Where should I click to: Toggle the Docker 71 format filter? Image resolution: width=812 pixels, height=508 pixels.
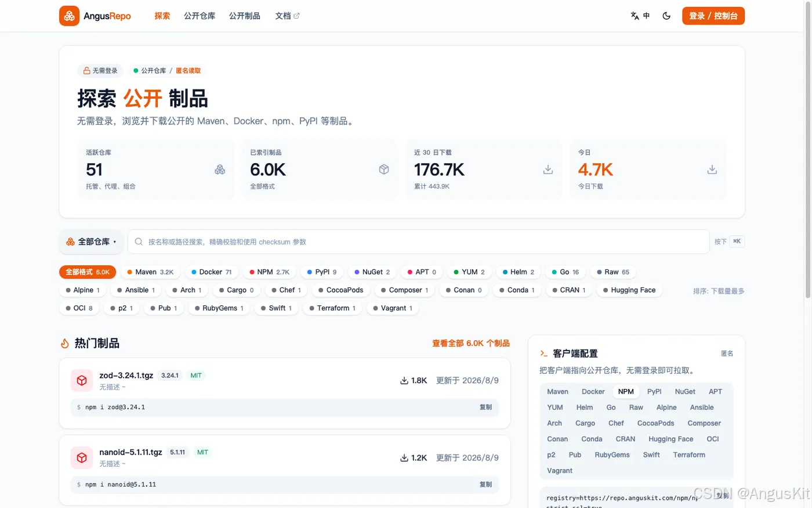(211, 272)
